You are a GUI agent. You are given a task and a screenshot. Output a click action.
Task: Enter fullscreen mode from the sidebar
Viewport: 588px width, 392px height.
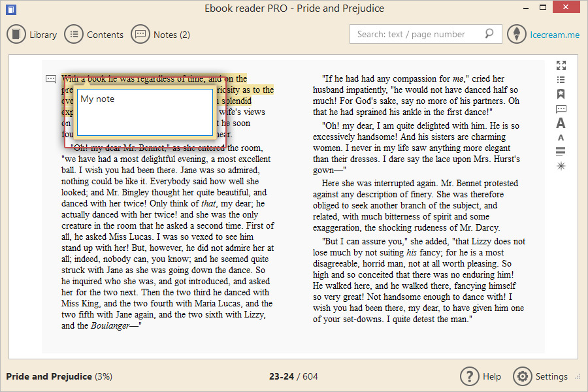pos(561,65)
